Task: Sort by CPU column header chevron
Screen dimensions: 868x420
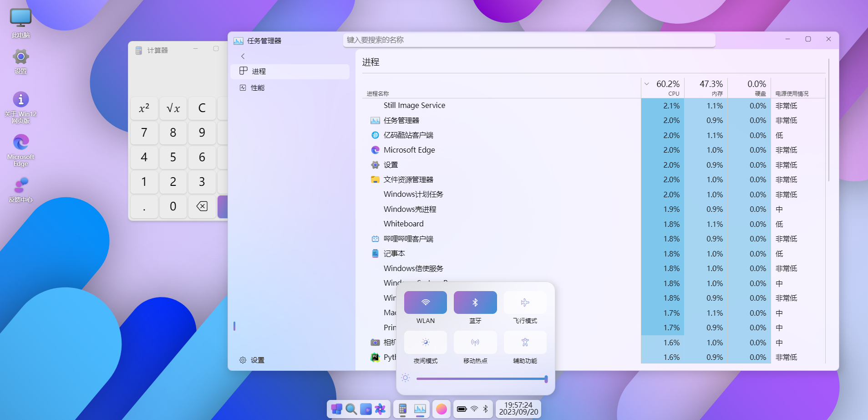Action: coord(647,84)
